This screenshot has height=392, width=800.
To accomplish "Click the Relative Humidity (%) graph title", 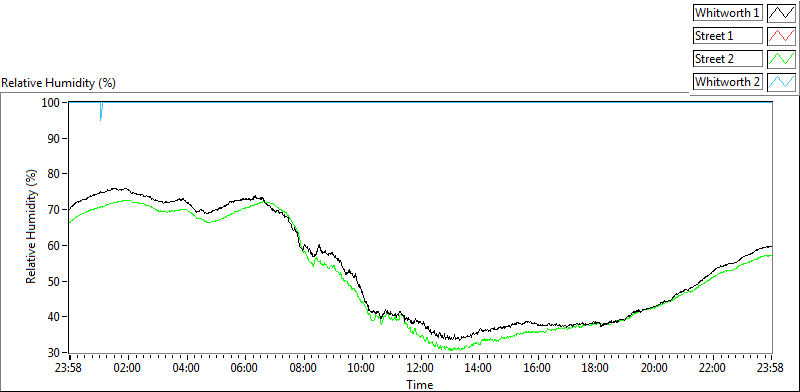I will point(59,83).
